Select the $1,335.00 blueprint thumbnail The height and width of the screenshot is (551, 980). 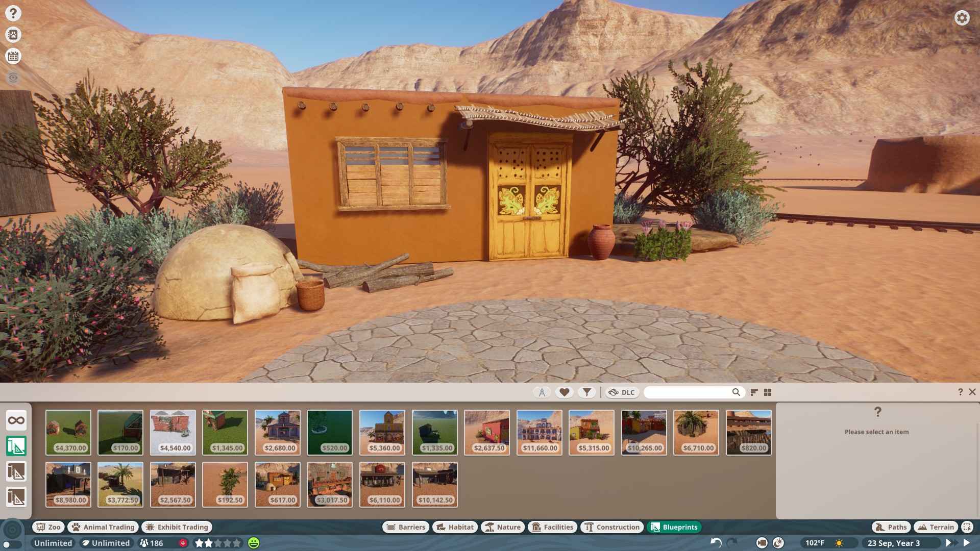pos(435,433)
